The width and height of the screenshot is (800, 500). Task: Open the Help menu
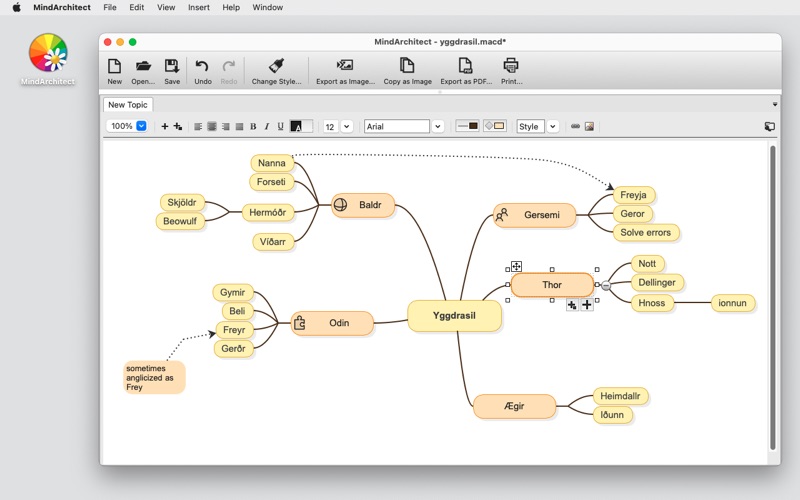click(231, 7)
